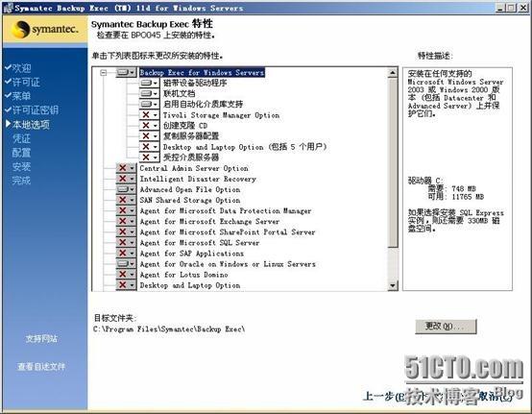Select Agent for Microsoft SQL Server row

(200, 243)
